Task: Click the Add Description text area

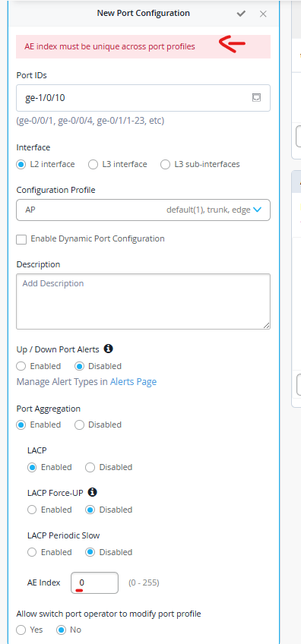Action: [143, 301]
